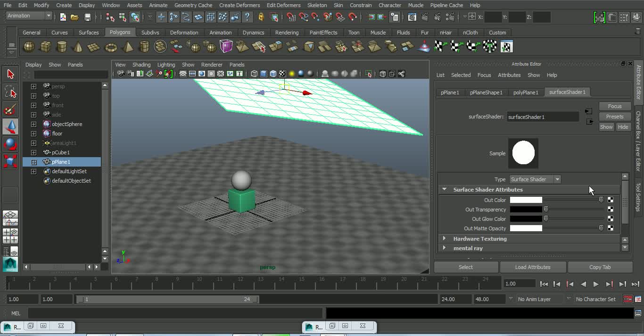The image size is (644, 336).
Task: Enable wireframe cube display in viewport
Action: pos(254,74)
